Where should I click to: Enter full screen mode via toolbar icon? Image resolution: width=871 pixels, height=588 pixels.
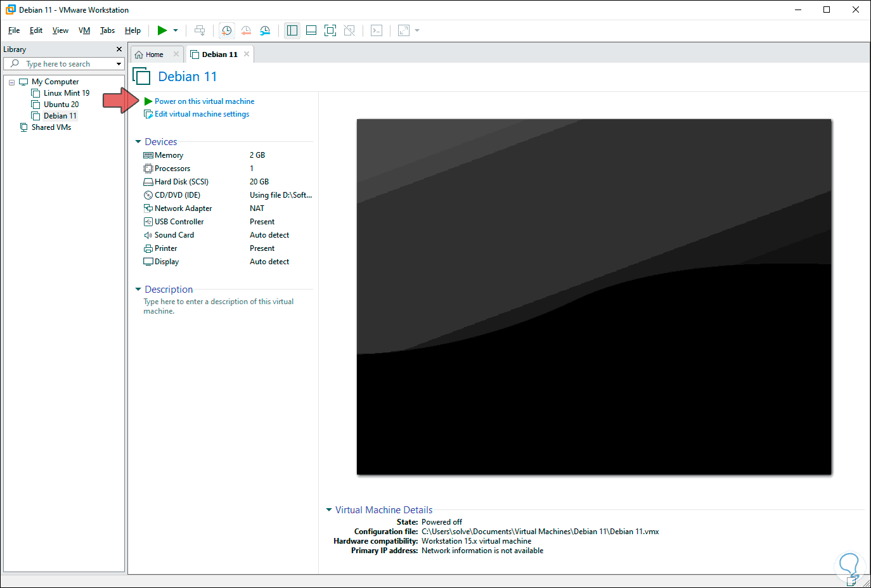point(330,30)
